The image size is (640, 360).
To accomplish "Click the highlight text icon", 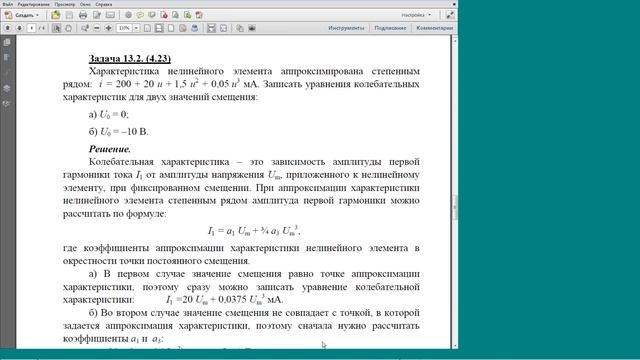I will tap(152, 15).
